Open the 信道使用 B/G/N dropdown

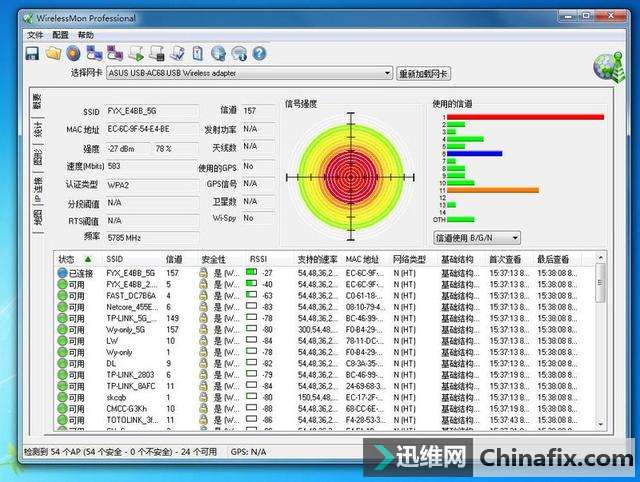477,238
